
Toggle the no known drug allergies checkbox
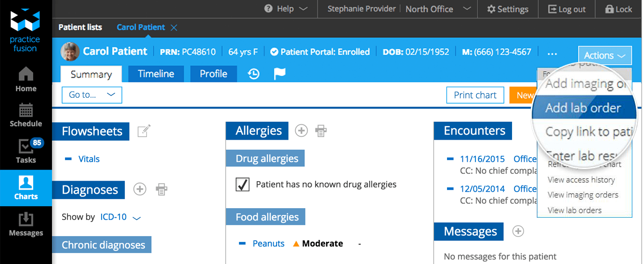(243, 184)
